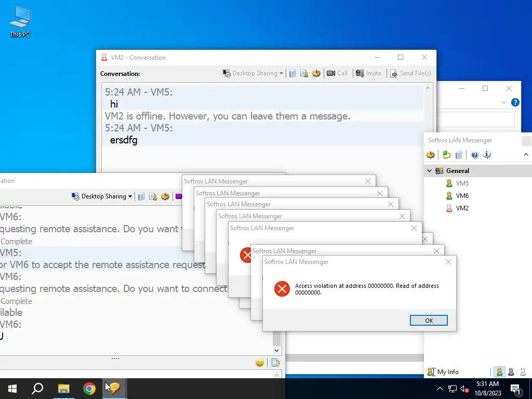
Task: Open network icon in system tray
Action: (453, 389)
